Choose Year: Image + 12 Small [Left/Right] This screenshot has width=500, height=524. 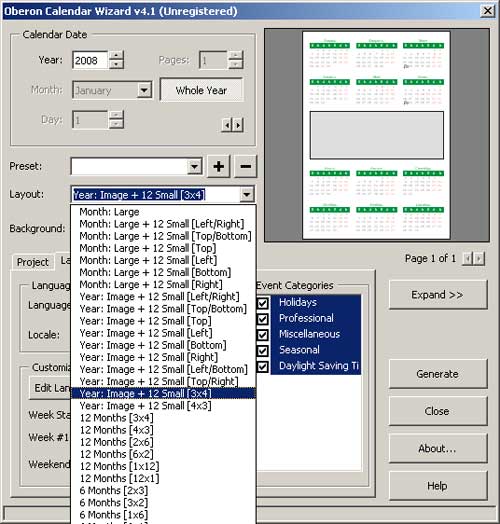163,296
